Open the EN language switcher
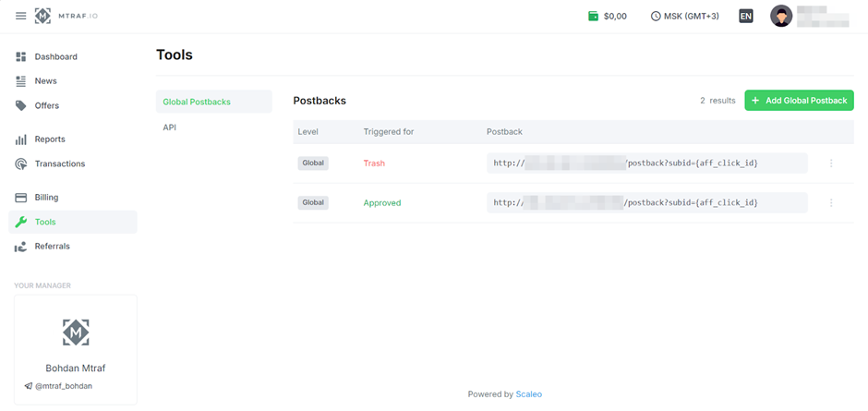868x411 pixels. pyautogui.click(x=746, y=17)
